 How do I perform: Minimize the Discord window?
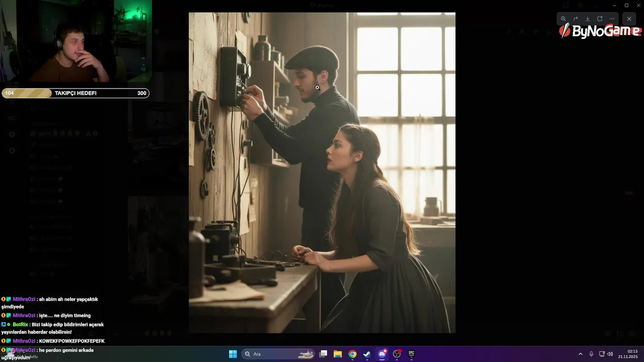[614, 5]
